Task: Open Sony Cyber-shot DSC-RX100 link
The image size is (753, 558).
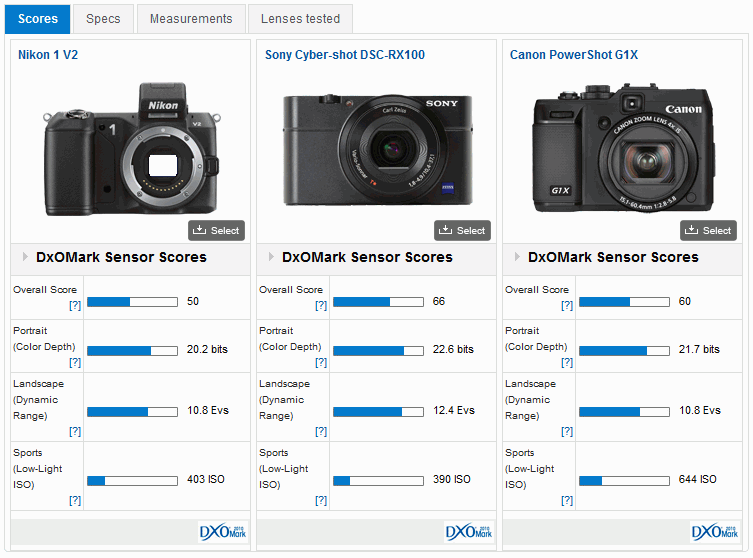Action: [345, 55]
